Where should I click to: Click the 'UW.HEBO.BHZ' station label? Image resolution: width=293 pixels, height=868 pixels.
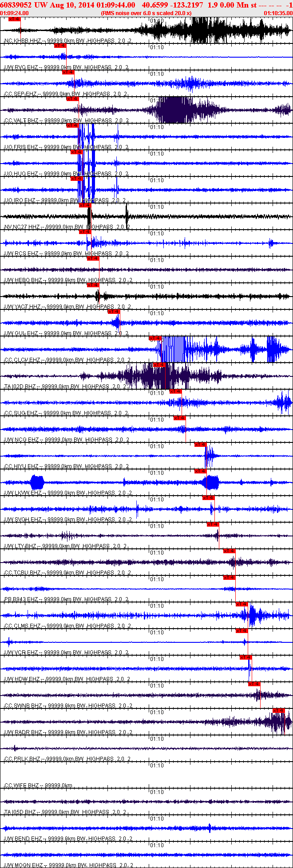tap(23, 280)
